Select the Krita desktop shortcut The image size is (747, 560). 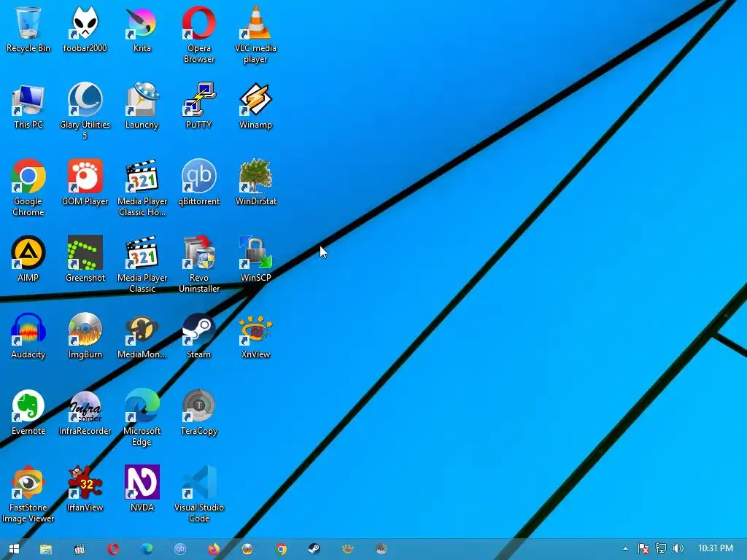pos(142,30)
